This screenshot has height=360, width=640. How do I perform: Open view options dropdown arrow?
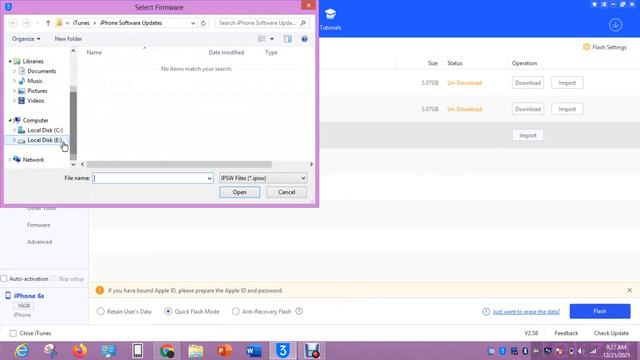[272, 39]
